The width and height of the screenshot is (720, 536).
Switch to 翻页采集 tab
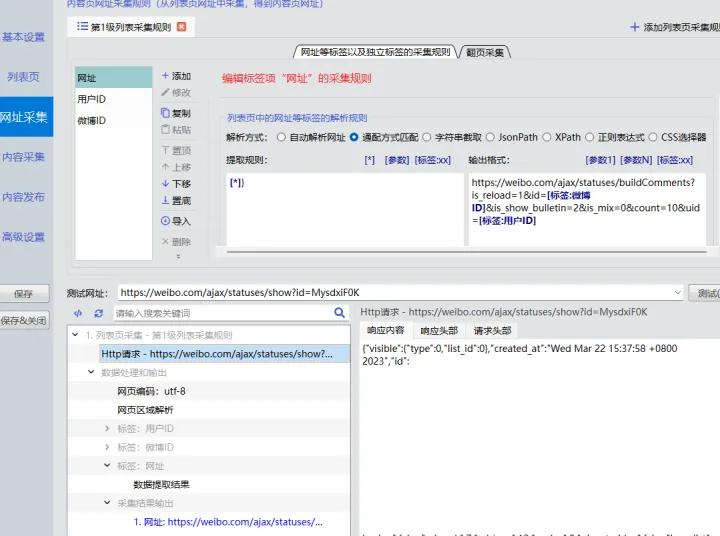(x=485, y=52)
